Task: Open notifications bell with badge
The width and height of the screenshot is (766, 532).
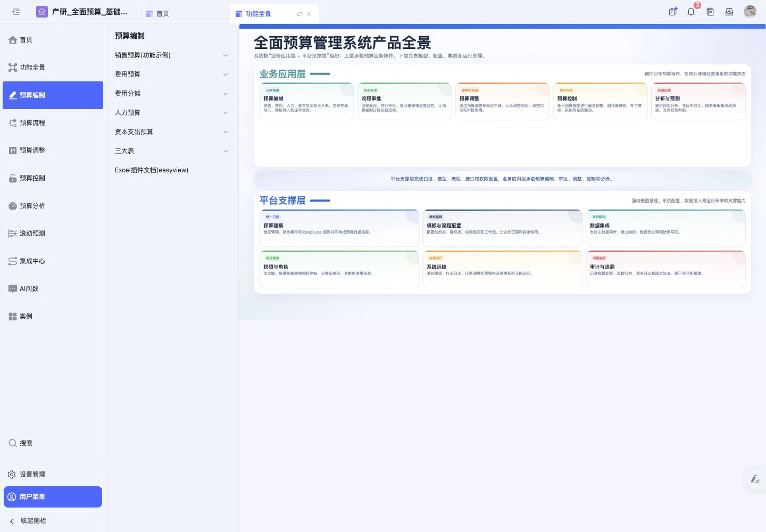Action: click(691, 12)
